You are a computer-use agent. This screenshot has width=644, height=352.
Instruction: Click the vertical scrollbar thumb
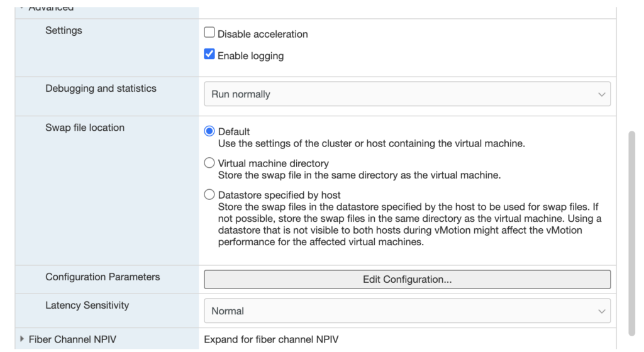click(632, 233)
